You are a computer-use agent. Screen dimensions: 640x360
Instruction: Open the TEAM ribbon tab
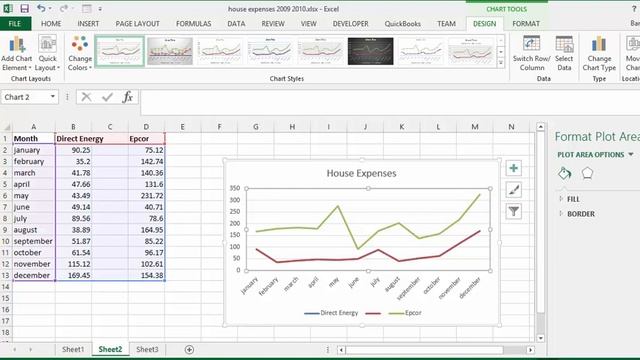click(446, 24)
